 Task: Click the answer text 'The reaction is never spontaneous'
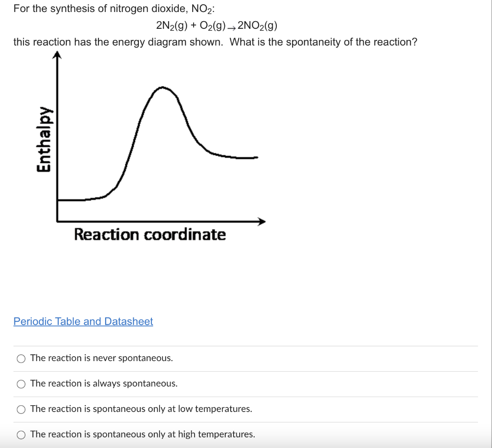(x=101, y=358)
